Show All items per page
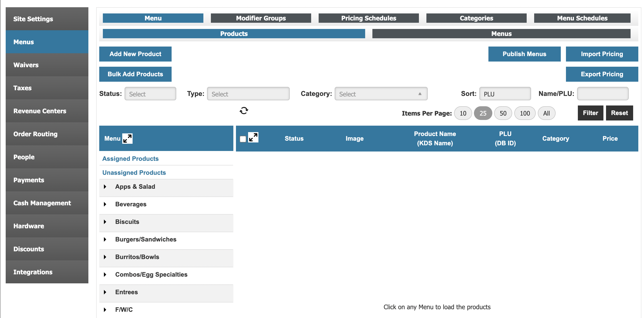The width and height of the screenshot is (644, 318). [546, 113]
